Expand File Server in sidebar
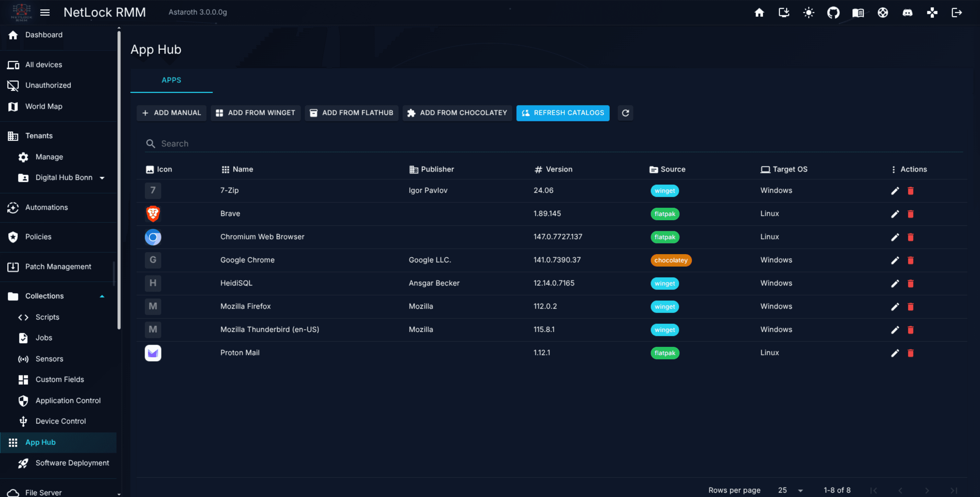 click(x=58, y=492)
